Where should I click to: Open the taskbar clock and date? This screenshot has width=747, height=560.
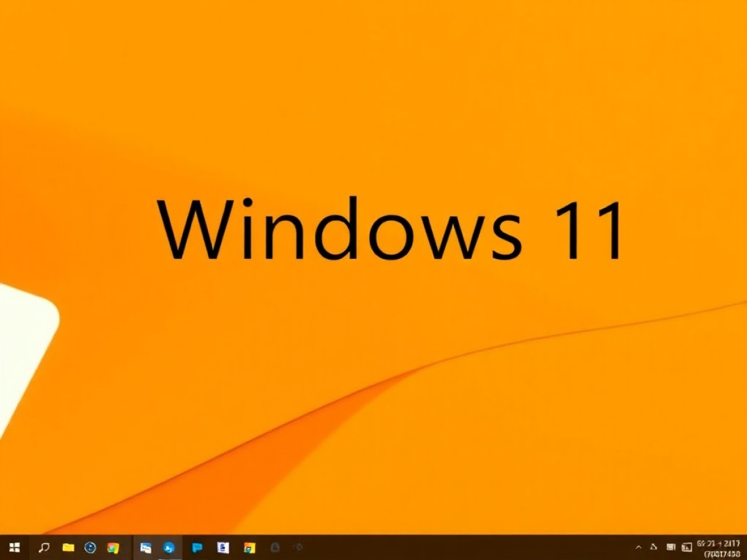click(719, 548)
